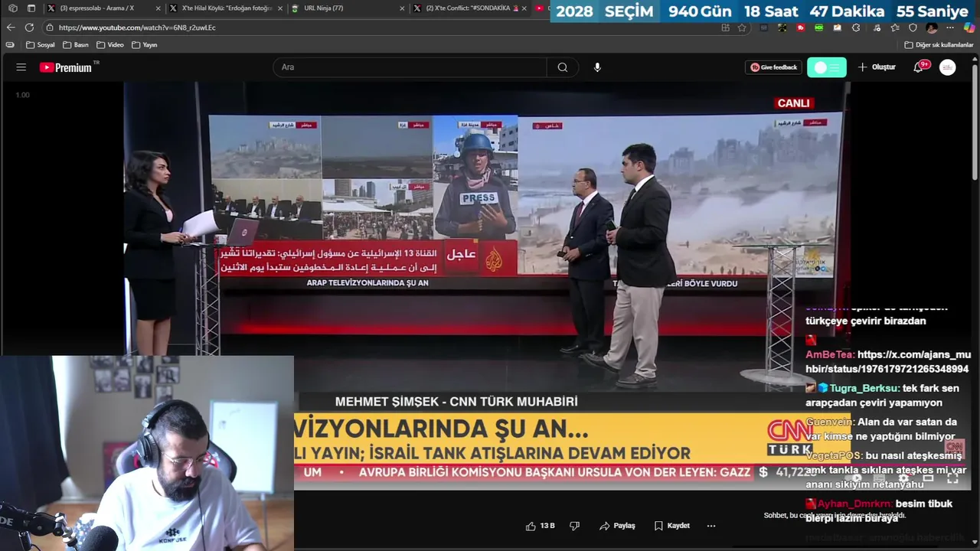Open the Oluştur create menu

coord(877,67)
